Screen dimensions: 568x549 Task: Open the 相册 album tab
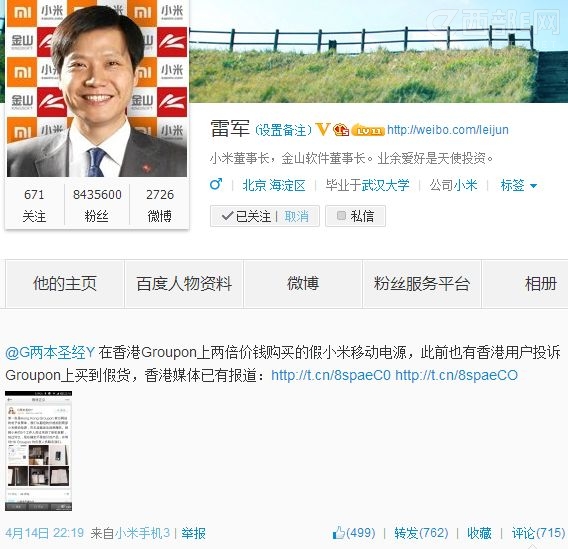(x=540, y=284)
